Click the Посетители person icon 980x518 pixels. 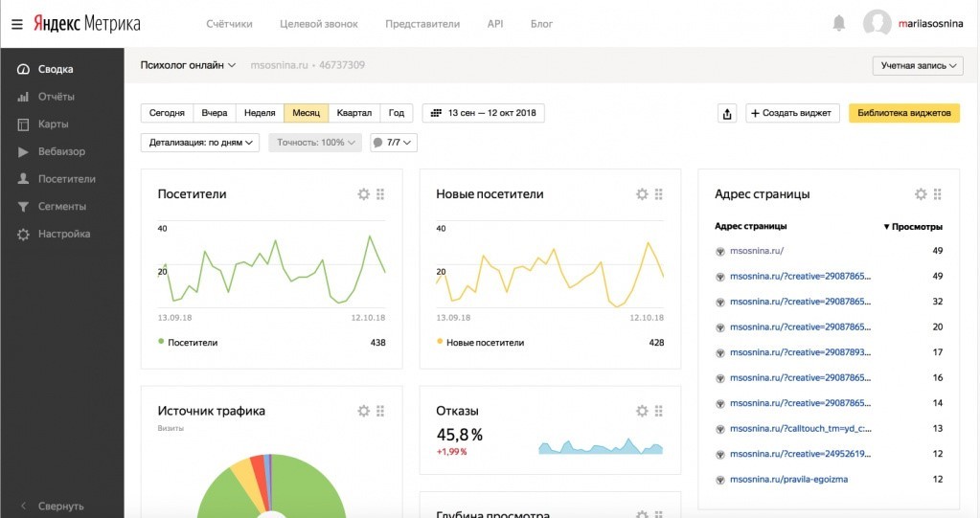click(23, 179)
